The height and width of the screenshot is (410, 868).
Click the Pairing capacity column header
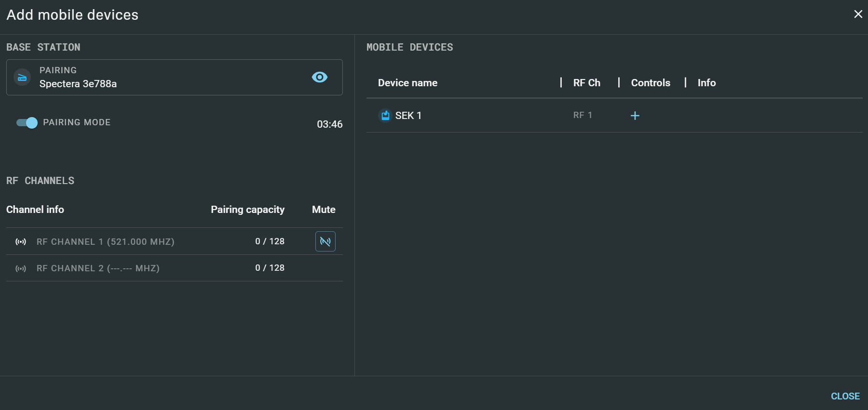click(247, 210)
